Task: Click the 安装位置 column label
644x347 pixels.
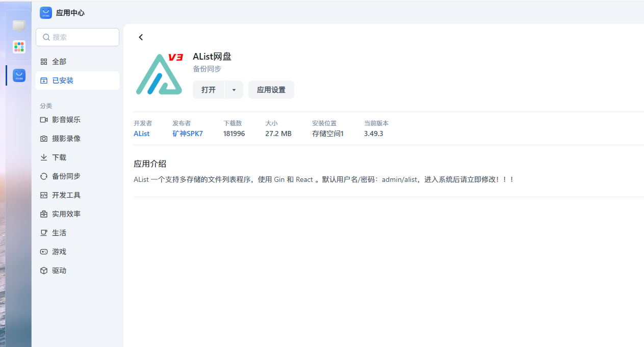Action: [x=324, y=123]
